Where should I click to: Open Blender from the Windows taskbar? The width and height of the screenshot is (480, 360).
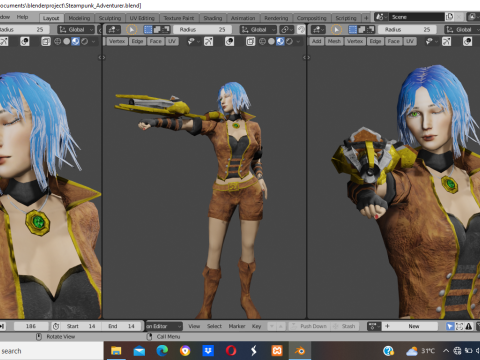[x=299, y=350]
